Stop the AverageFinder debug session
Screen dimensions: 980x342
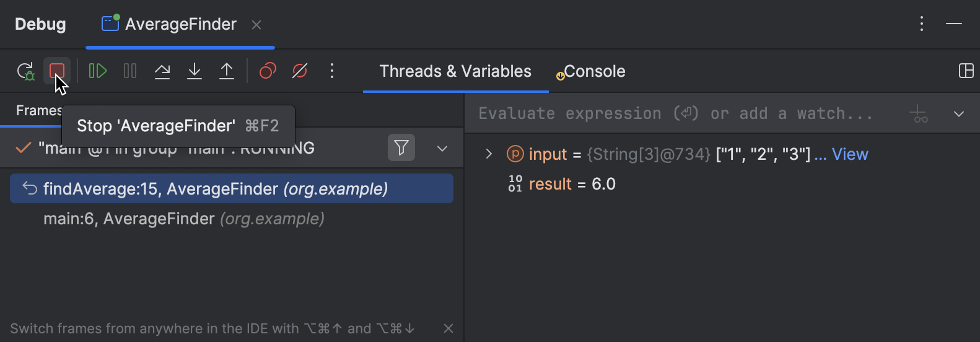pos(57,71)
